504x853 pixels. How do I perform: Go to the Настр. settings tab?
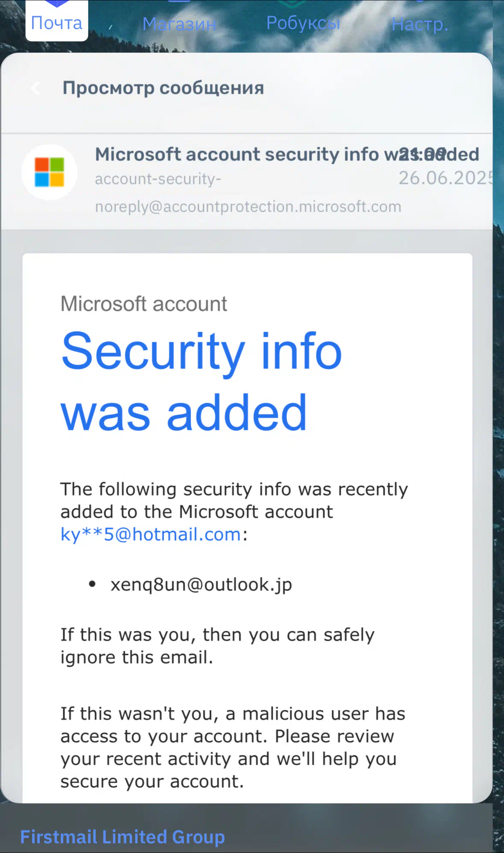click(x=420, y=24)
